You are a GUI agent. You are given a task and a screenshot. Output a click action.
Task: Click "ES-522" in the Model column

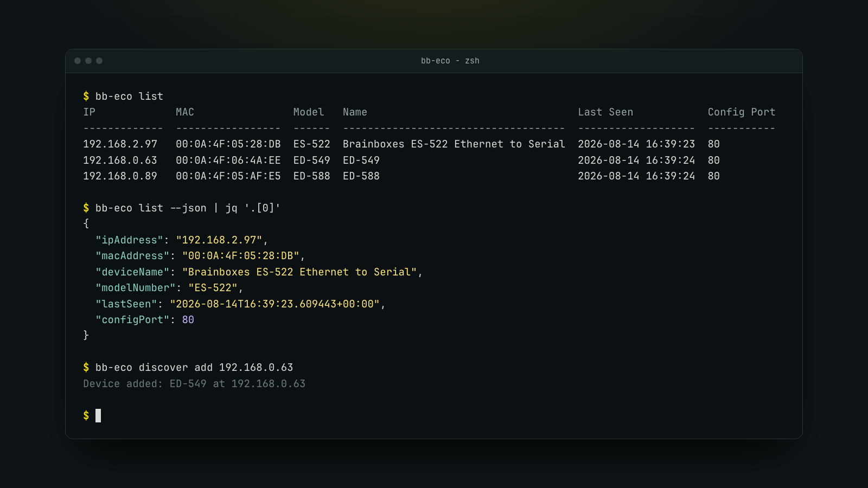point(312,144)
